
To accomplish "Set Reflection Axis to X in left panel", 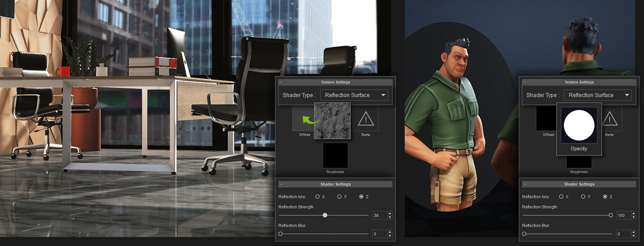I will click(x=318, y=197).
